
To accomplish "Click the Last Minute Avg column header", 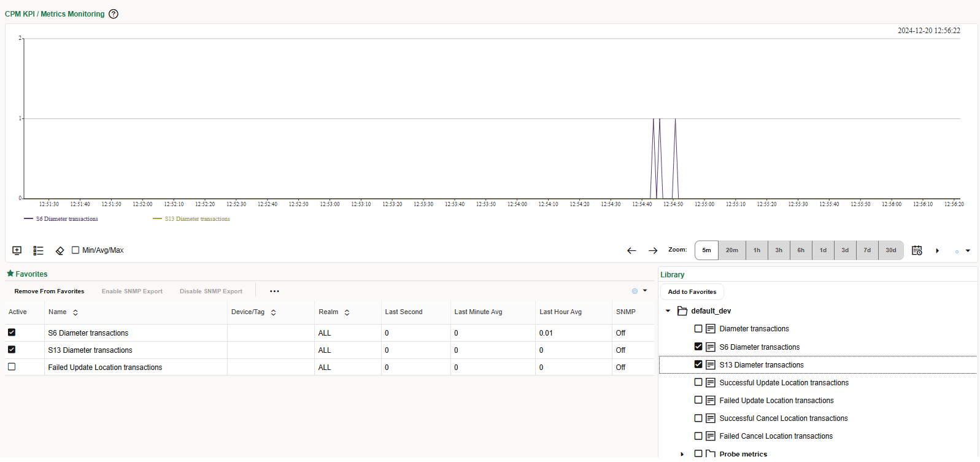I will 478,312.
